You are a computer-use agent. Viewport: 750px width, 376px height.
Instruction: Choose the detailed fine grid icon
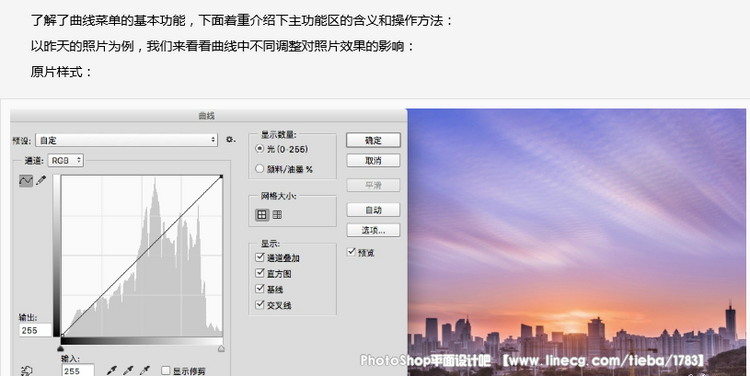click(x=277, y=215)
